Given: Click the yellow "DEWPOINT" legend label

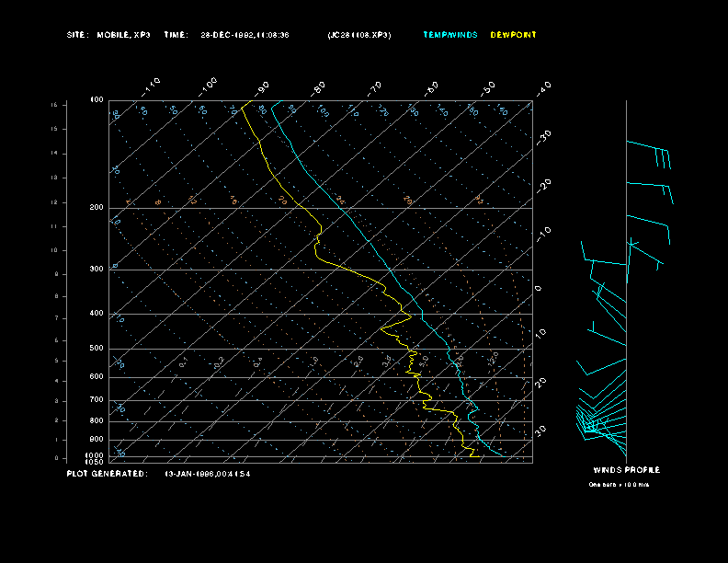Looking at the screenshot, I should (x=514, y=35).
